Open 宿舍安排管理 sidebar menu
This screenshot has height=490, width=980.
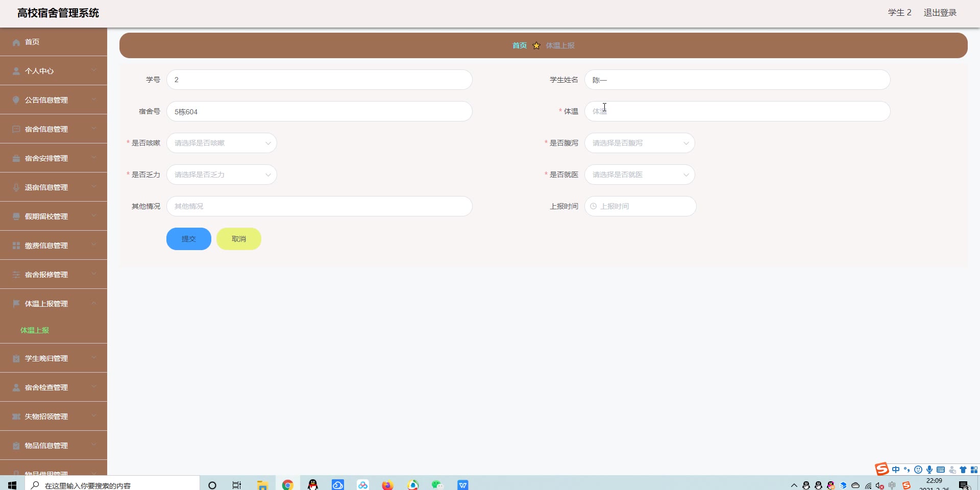pos(54,158)
